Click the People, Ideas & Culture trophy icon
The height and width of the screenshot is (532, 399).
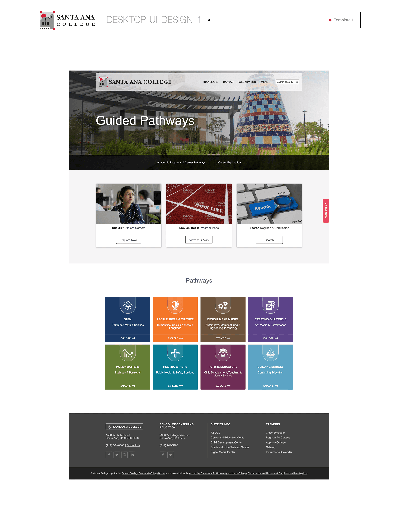click(x=175, y=305)
